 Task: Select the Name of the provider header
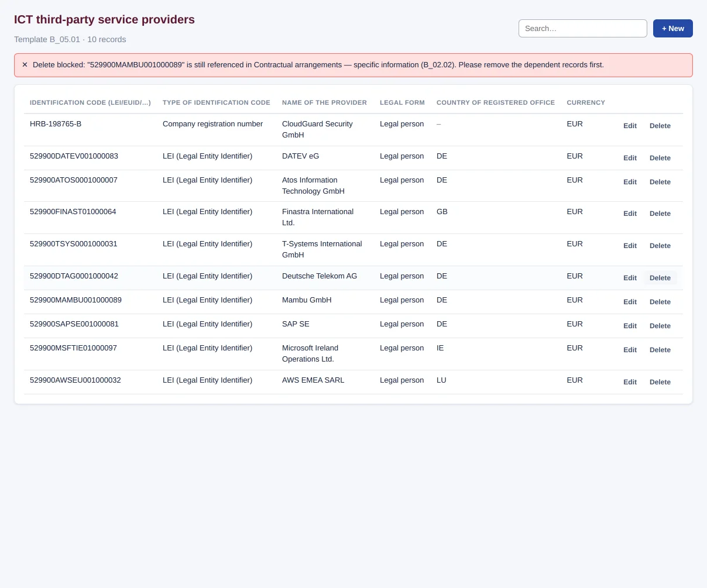tap(324, 102)
